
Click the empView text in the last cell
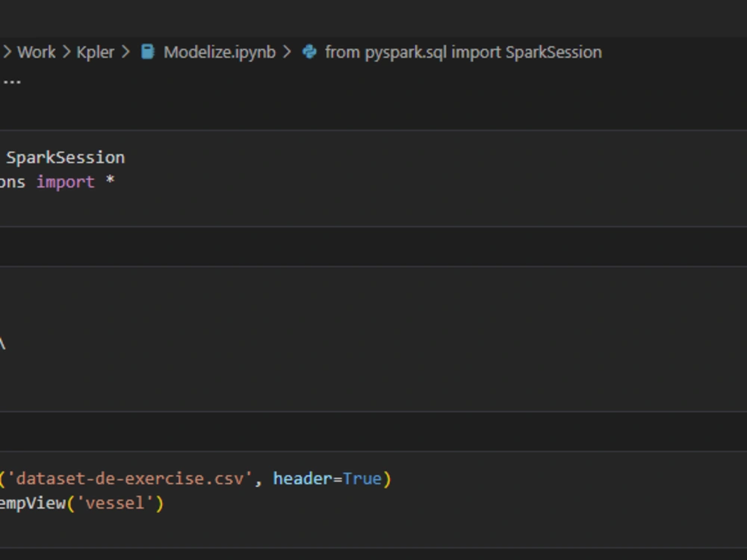(33, 503)
